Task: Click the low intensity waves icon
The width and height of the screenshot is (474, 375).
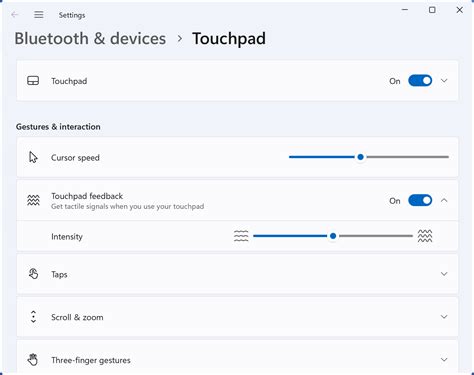Action: [x=241, y=236]
